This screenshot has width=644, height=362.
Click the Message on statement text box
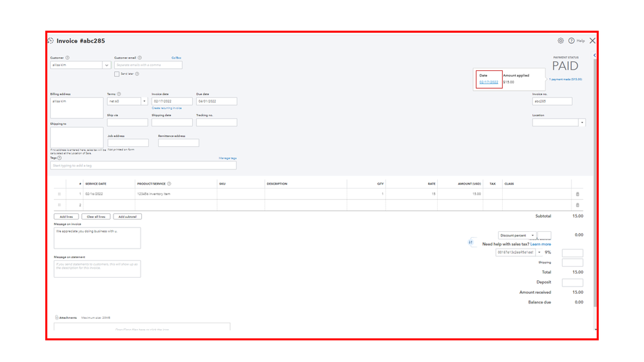[97, 269]
